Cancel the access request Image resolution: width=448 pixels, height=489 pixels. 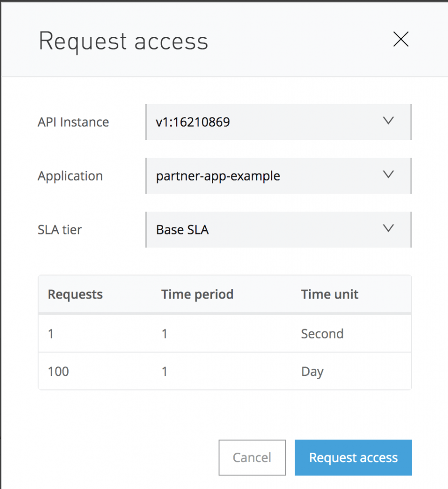tap(252, 457)
